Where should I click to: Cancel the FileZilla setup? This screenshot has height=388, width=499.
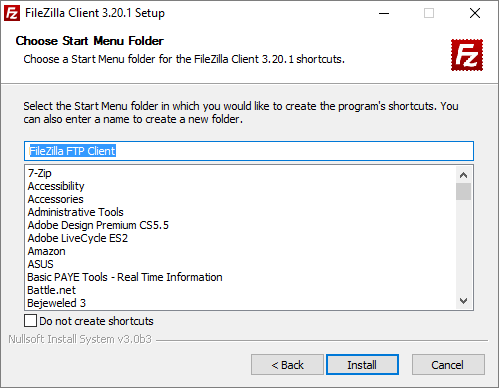coord(448,365)
